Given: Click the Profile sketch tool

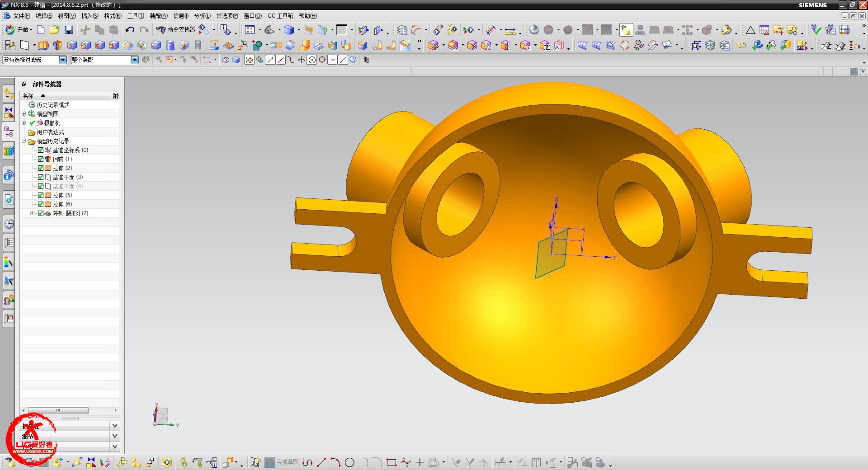Looking at the screenshot, I should (x=307, y=462).
